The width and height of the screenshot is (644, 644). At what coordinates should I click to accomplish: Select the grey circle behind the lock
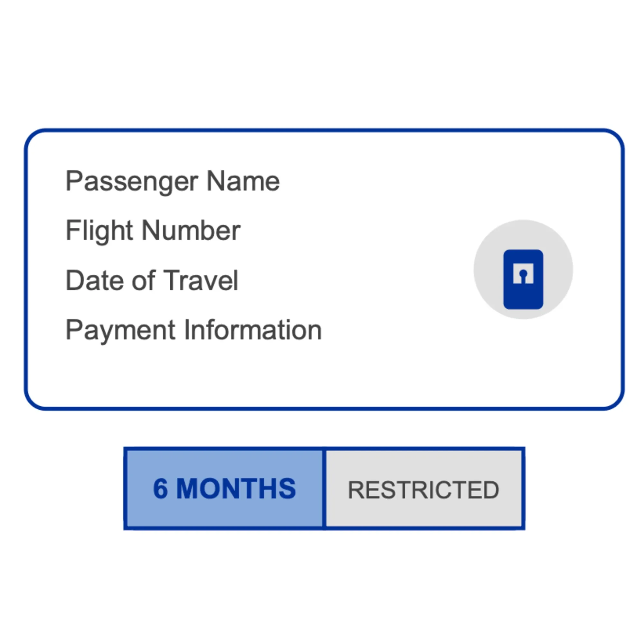point(523,269)
